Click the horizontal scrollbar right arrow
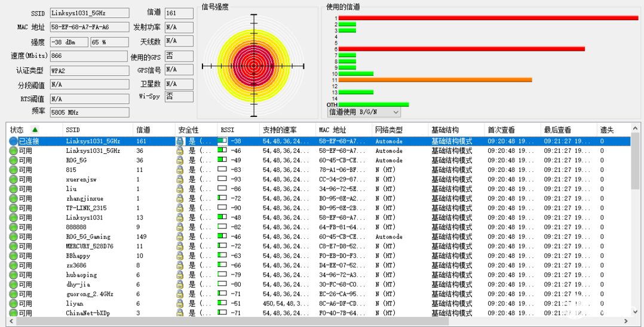 click(626, 321)
